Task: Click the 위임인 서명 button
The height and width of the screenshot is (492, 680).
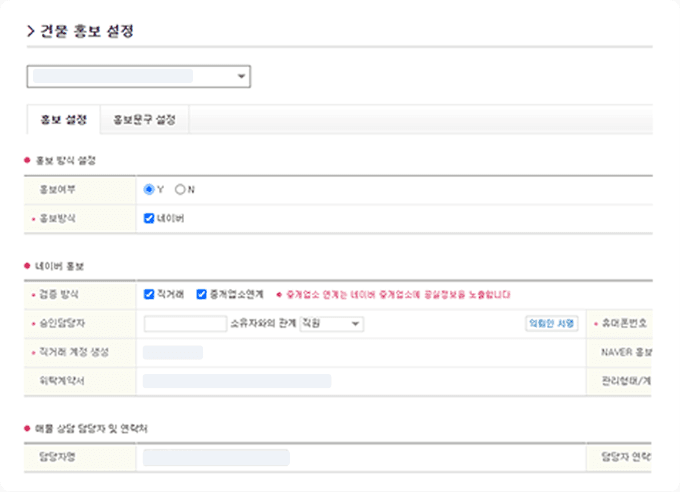Action: pyautogui.click(x=552, y=324)
